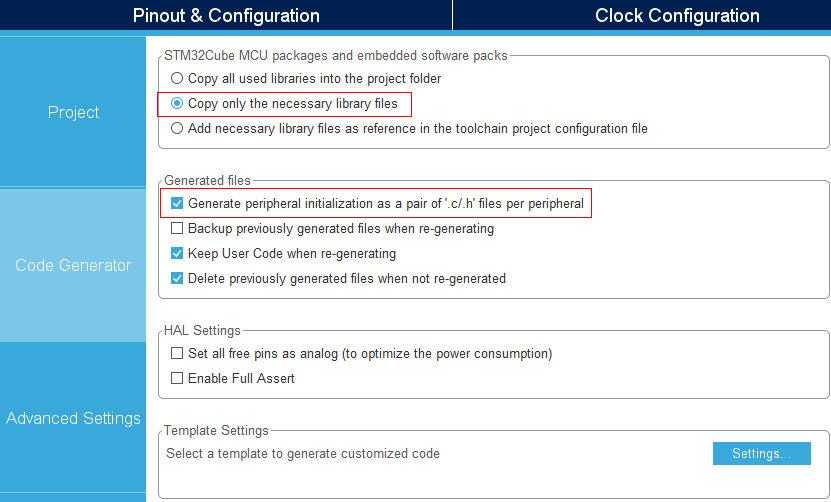Screen dimensions: 831x502
Task: Toggle 'Delete previously generated files' checkbox
Action: [x=177, y=278]
